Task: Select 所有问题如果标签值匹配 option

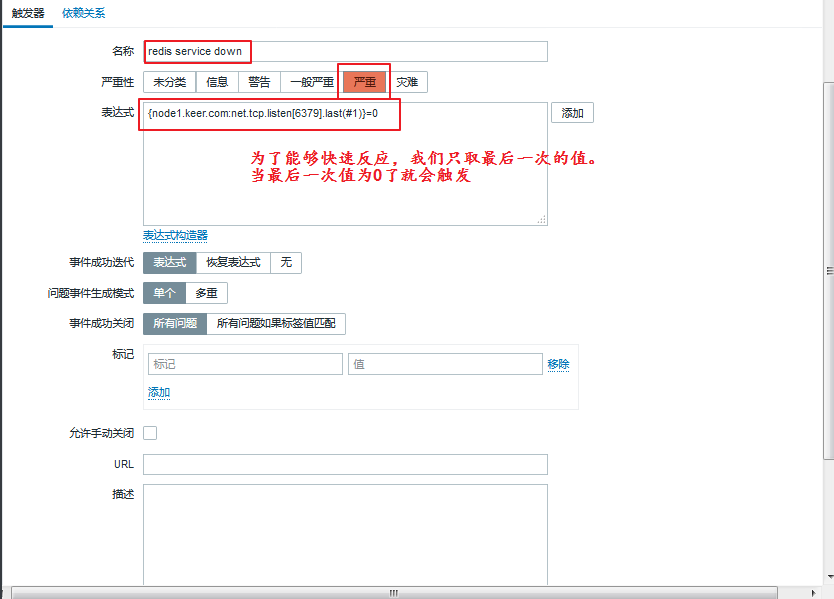Action: pos(276,323)
